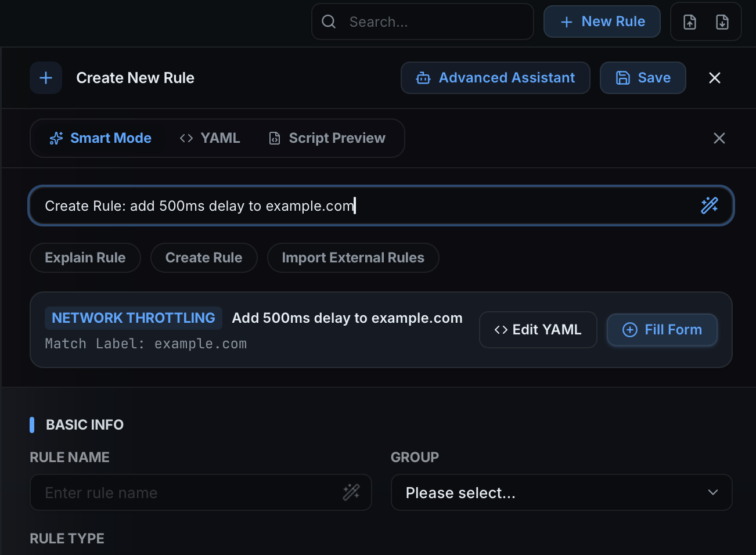
Task: Click the file upload icon near New Rule
Action: click(x=690, y=21)
